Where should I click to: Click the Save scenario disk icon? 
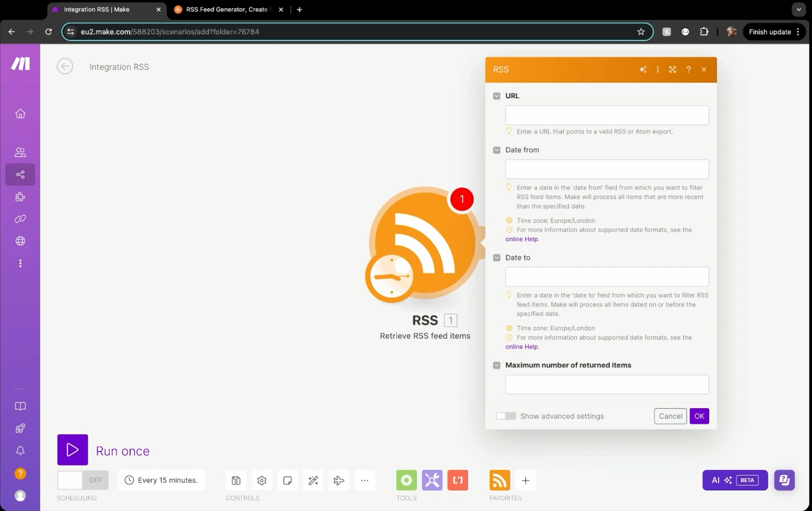tap(236, 480)
